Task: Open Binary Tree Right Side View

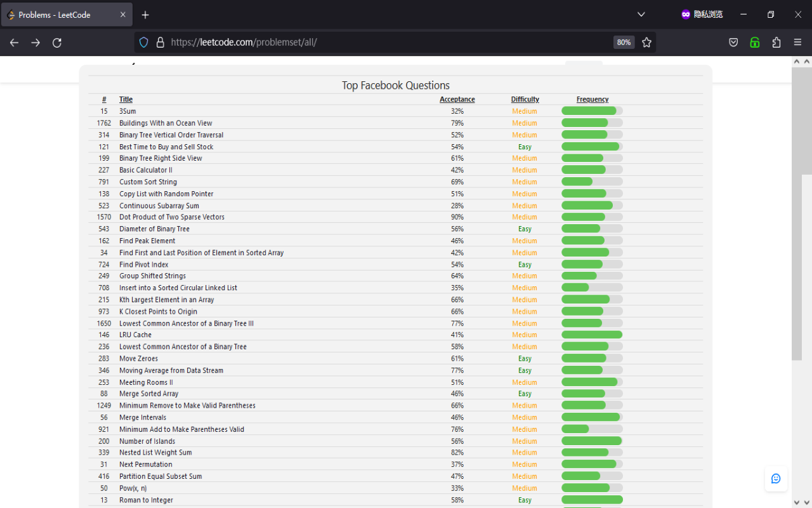Action: (x=160, y=158)
